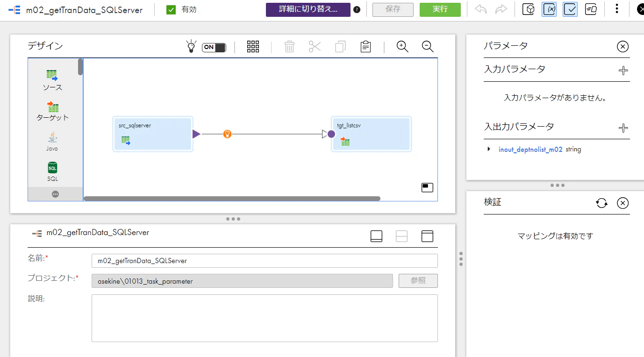Click the Source transformation icon in palette
This screenshot has height=357, width=644.
pyautogui.click(x=52, y=75)
